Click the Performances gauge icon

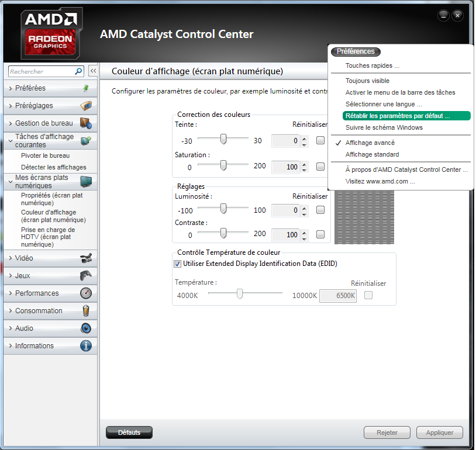(x=86, y=293)
